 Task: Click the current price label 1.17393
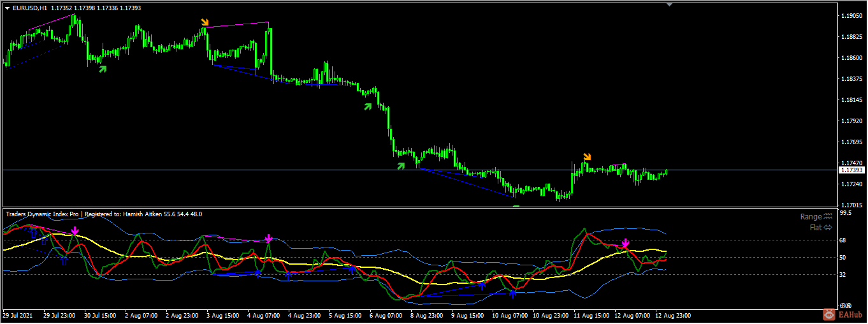(x=851, y=170)
